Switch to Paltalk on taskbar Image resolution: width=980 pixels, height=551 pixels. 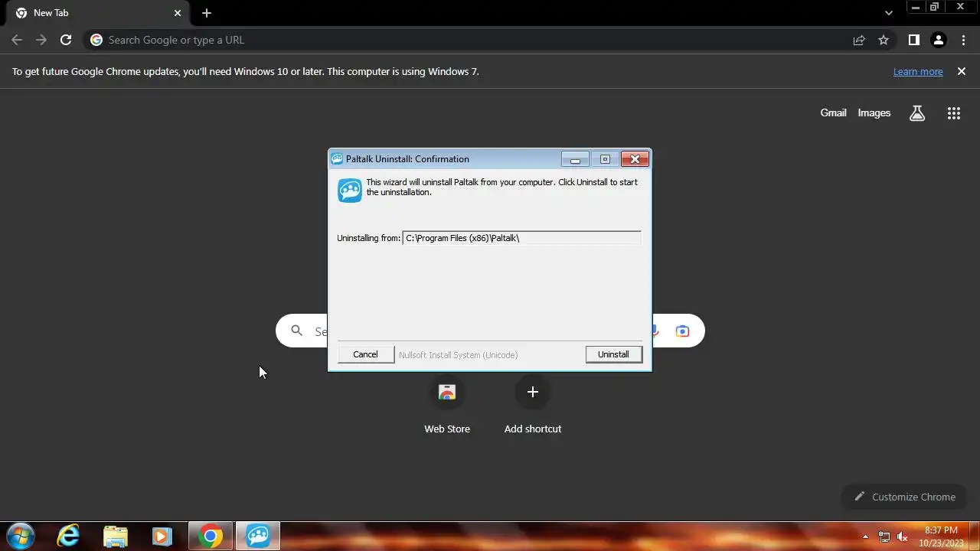[257, 536]
